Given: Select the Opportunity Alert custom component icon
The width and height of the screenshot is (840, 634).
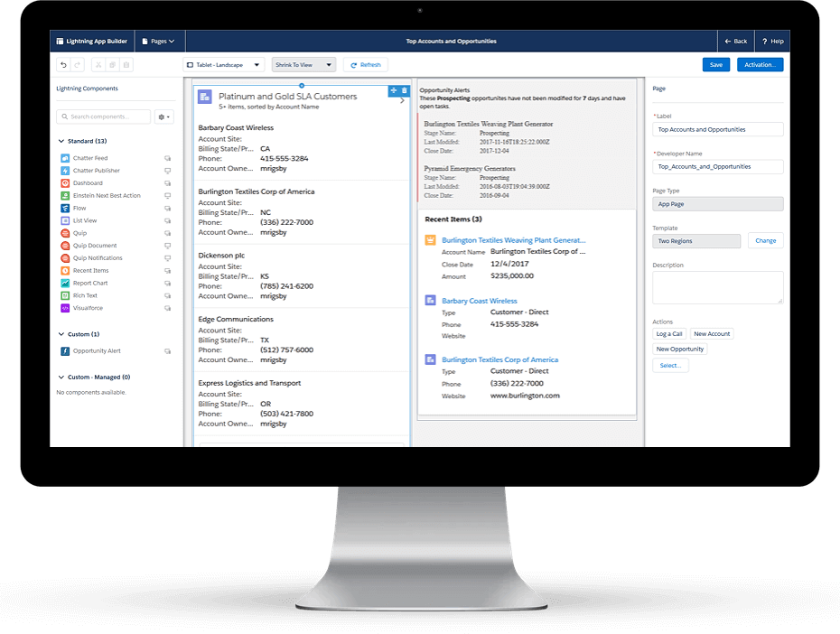Looking at the screenshot, I should click(x=65, y=351).
